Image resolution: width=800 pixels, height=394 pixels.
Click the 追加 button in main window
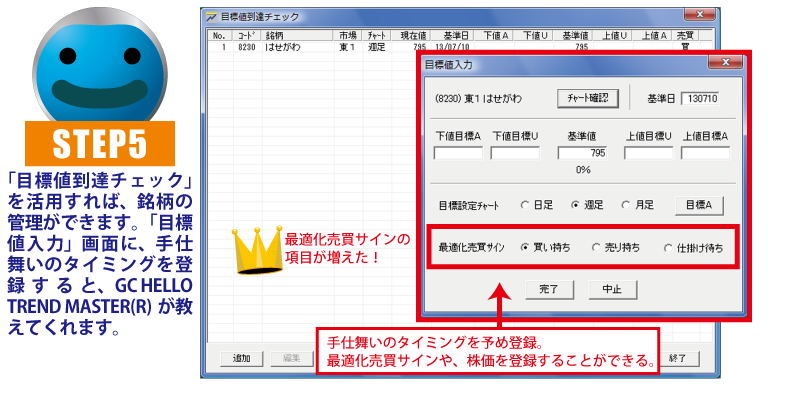[242, 358]
